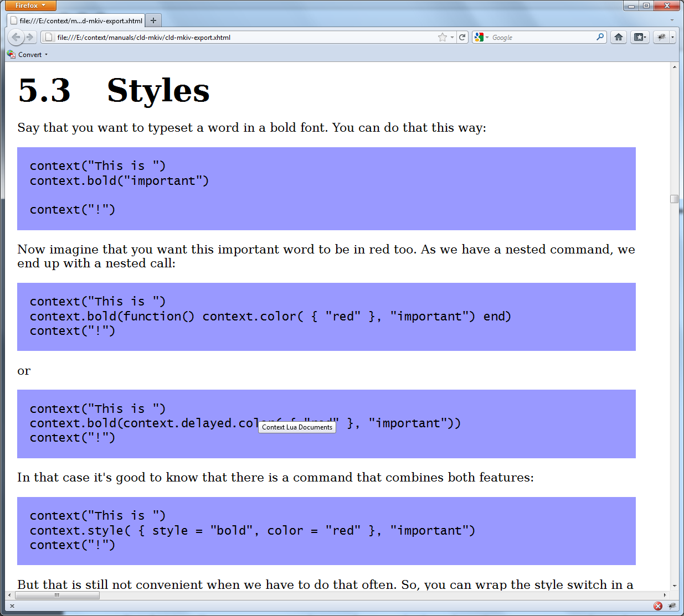
Task: Click the address bar URL field
Action: (x=244, y=37)
